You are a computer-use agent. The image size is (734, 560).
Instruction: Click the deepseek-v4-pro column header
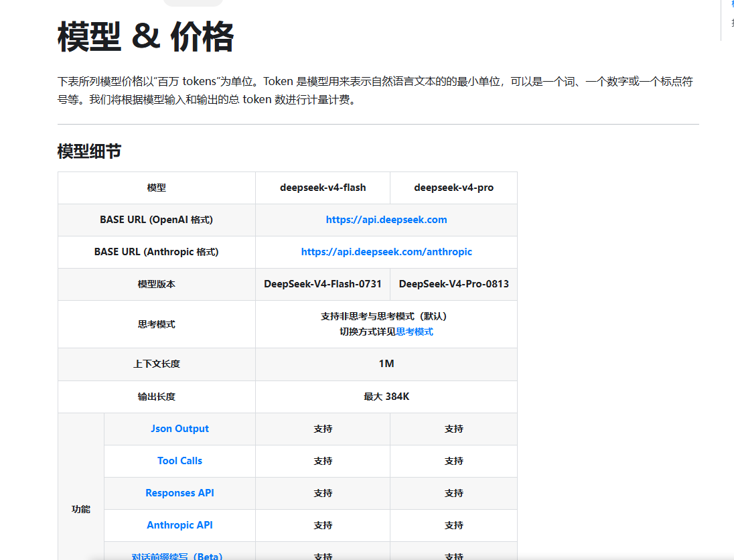[x=453, y=188]
